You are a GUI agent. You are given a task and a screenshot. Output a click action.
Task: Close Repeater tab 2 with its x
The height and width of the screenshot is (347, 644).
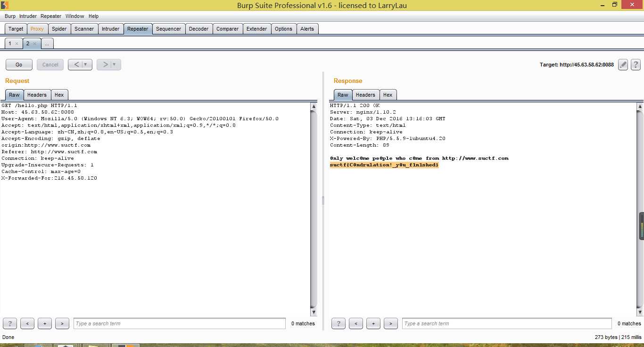point(34,43)
